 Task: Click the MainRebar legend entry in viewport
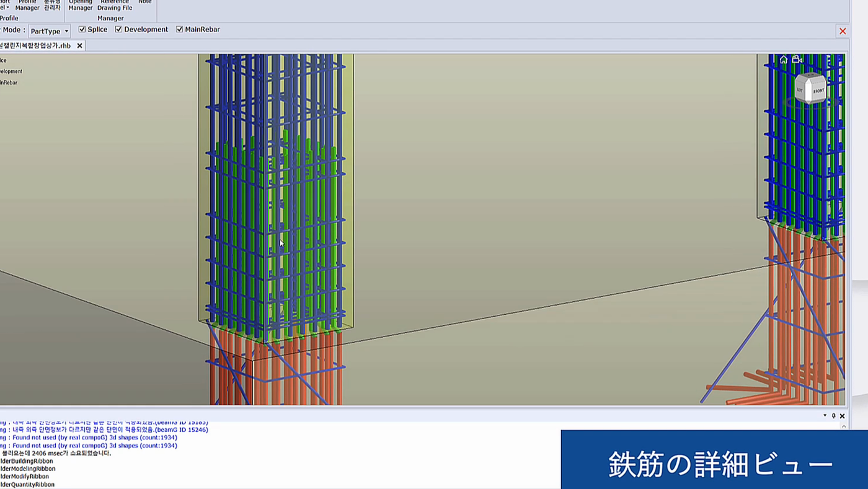click(x=9, y=82)
